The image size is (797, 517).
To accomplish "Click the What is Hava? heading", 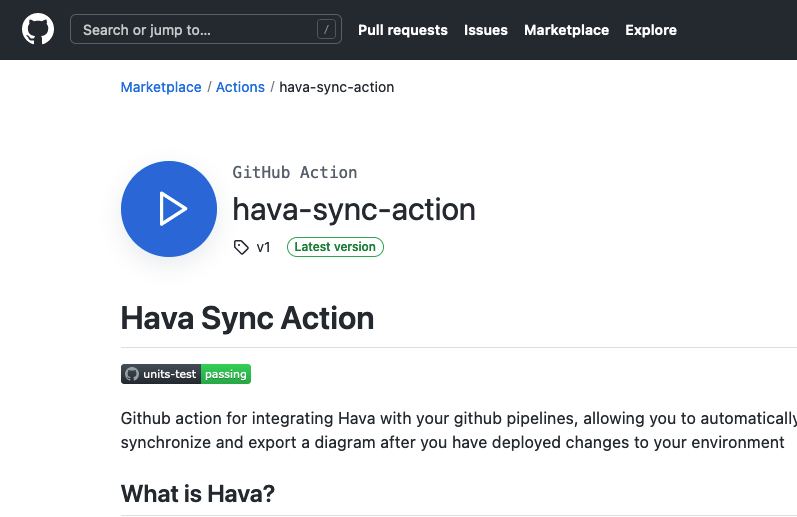I will point(197,494).
